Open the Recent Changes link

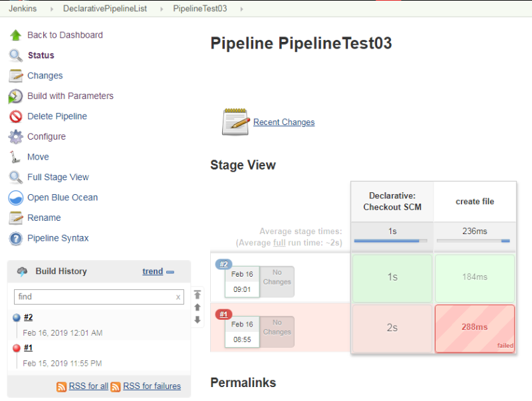tap(283, 122)
